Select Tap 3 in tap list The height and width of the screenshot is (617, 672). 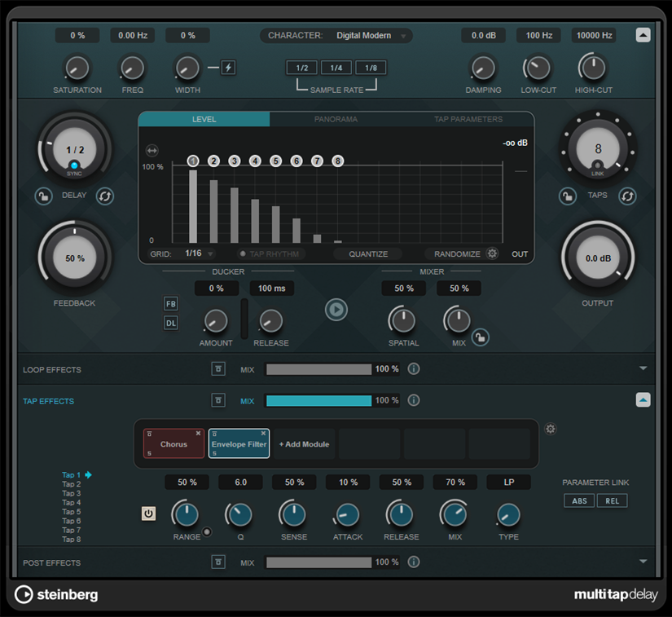pyautogui.click(x=71, y=493)
